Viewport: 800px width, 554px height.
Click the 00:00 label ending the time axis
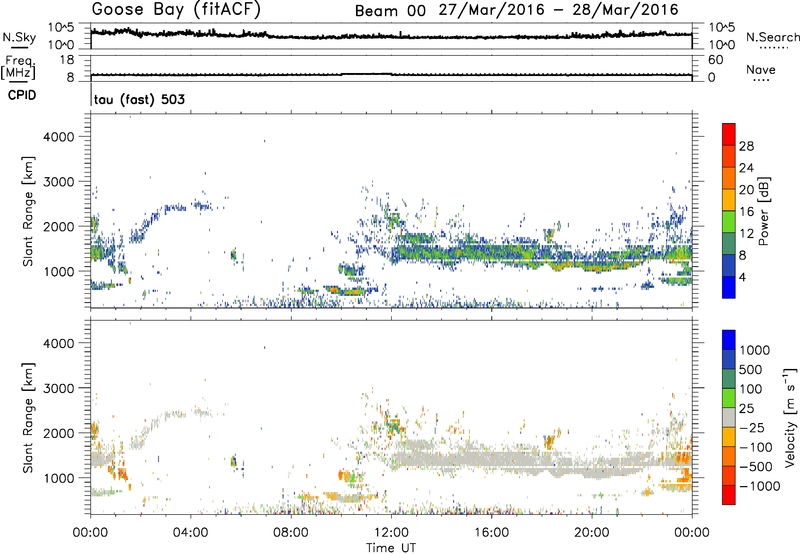[x=692, y=533]
